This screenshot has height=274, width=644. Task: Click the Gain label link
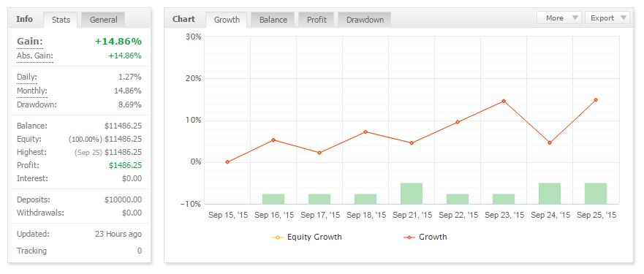(x=30, y=42)
